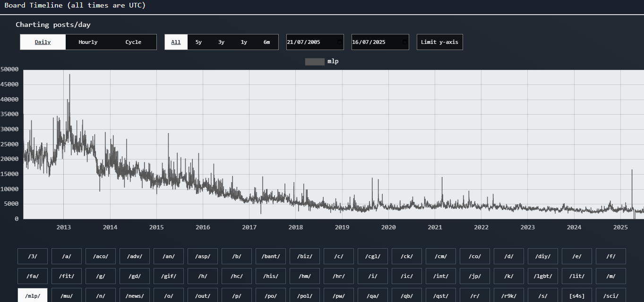Select the /news/ board
644x302 pixels.
[135, 295]
